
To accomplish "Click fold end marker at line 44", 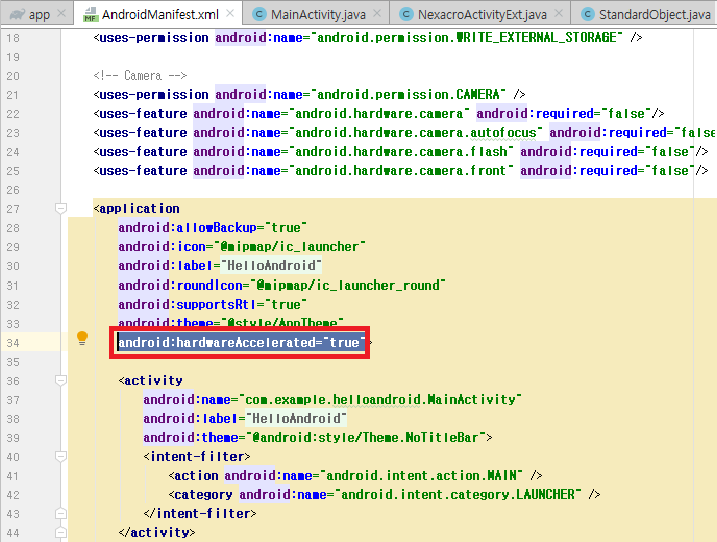I will coord(60,532).
